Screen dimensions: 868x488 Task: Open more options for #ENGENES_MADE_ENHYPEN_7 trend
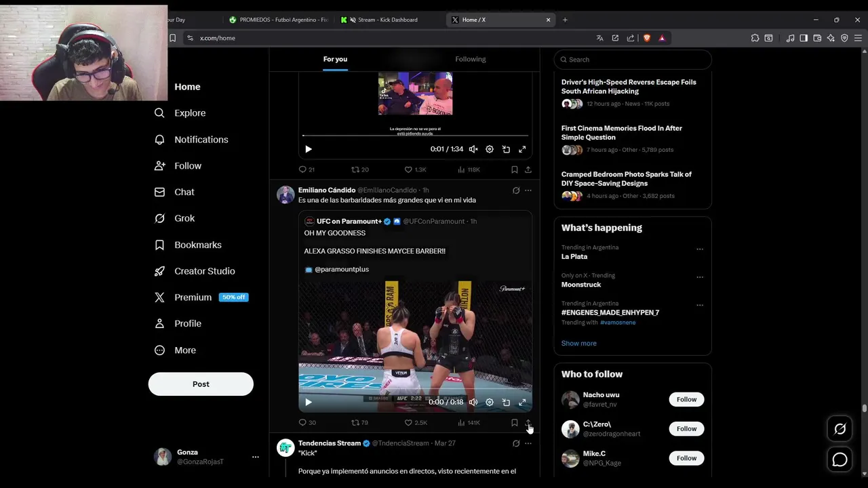pyautogui.click(x=699, y=306)
